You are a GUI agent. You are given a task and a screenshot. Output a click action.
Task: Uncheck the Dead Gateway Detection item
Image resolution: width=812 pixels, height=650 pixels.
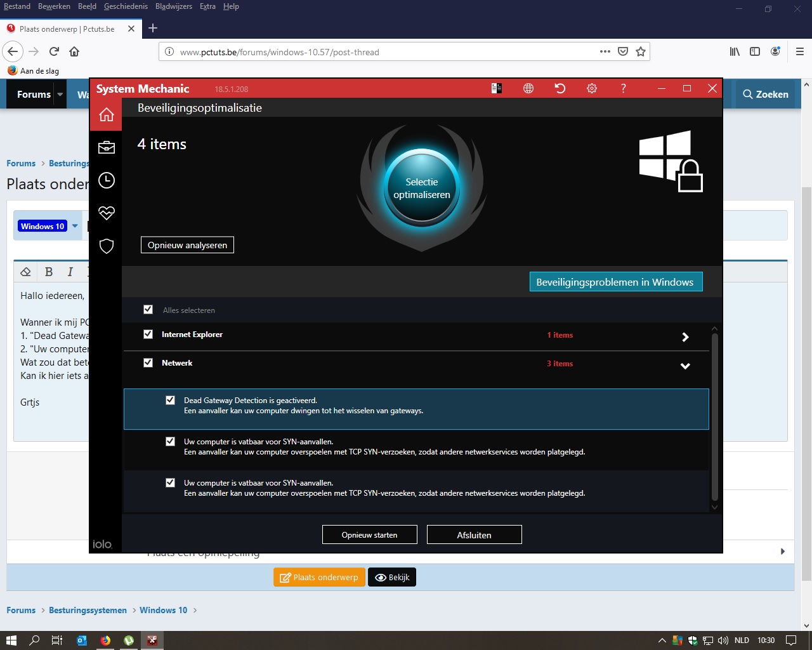click(x=170, y=401)
